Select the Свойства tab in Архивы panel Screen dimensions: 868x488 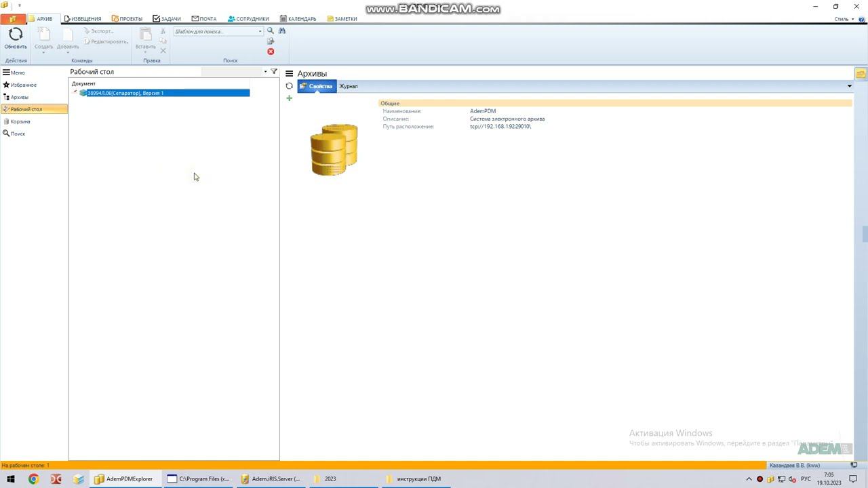pyautogui.click(x=317, y=86)
